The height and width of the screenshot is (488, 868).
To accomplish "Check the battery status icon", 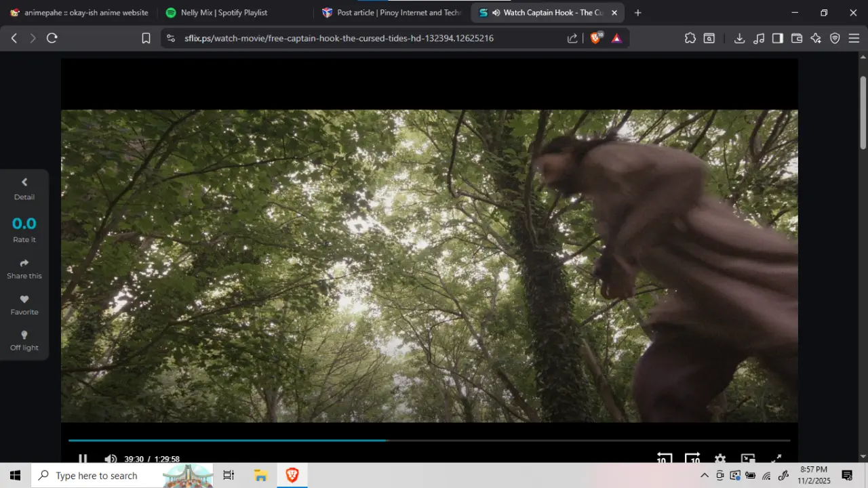I will (x=751, y=476).
